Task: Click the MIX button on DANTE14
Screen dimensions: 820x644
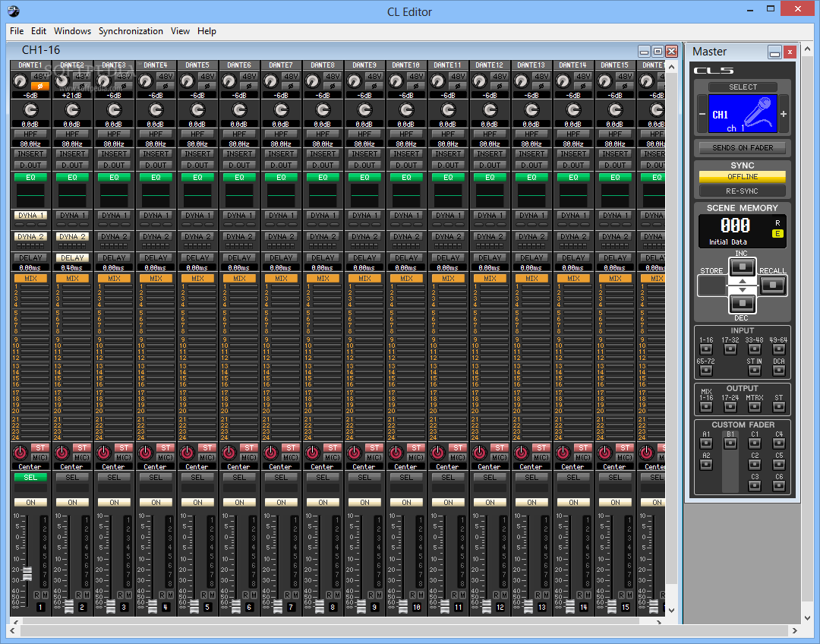Action: click(x=573, y=278)
